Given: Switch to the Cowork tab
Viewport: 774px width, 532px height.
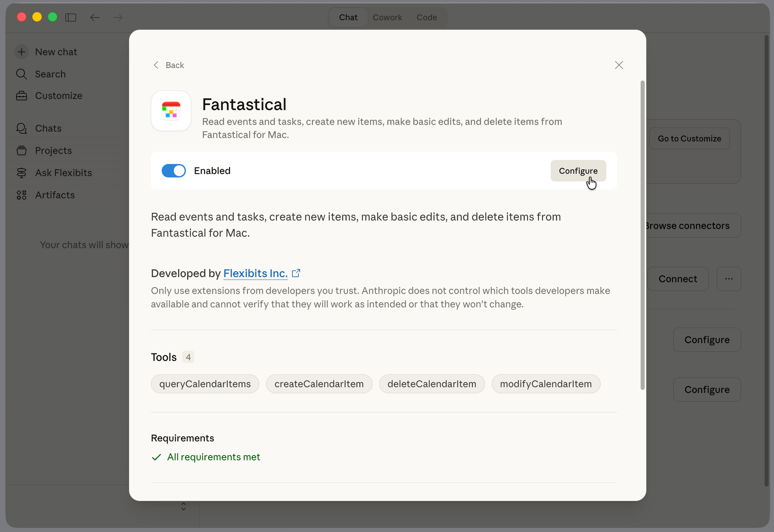Looking at the screenshot, I should 387,18.
